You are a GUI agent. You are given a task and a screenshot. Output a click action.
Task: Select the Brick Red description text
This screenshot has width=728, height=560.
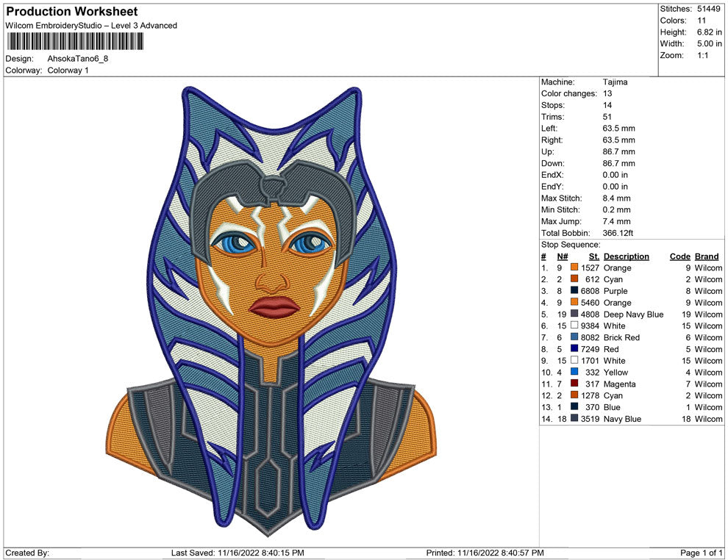click(x=621, y=337)
